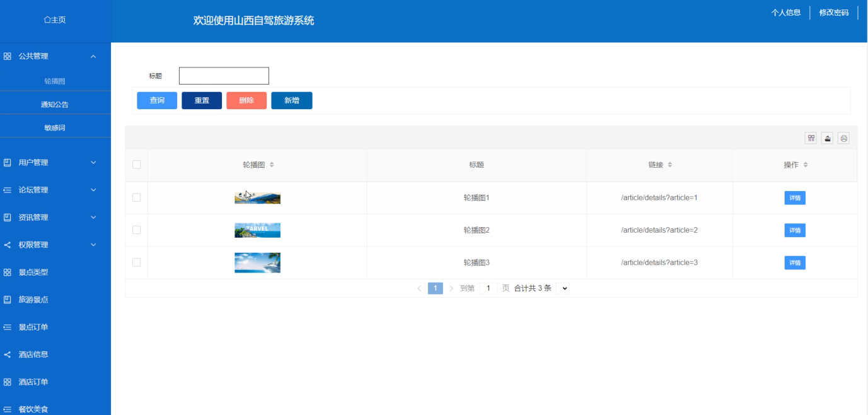Open 个人信息 link in header

click(x=786, y=13)
